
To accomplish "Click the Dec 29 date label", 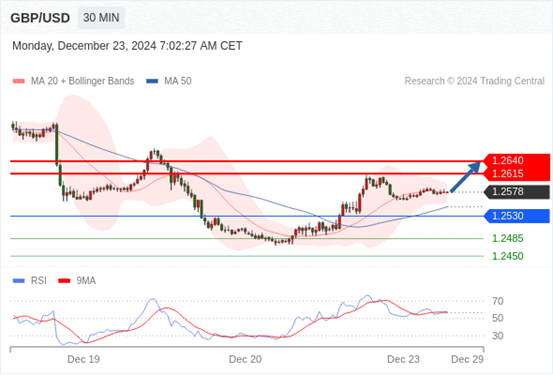I will pyautogui.click(x=467, y=359).
